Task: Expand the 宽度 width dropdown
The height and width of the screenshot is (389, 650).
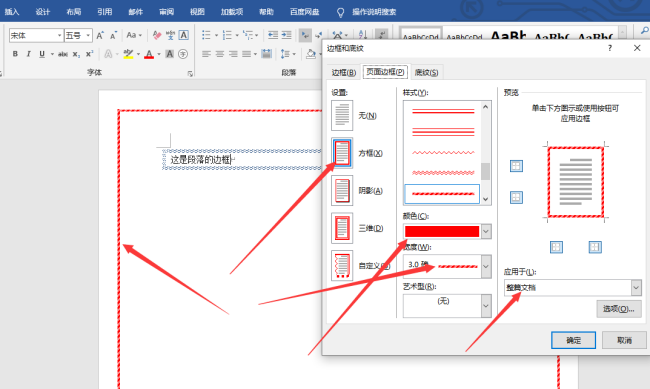Action: click(486, 266)
